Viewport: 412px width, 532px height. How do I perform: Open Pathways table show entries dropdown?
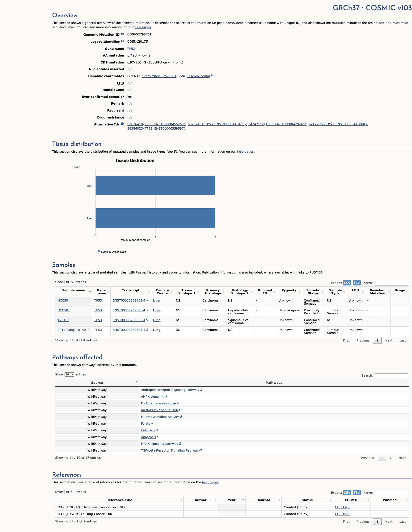[x=69, y=374]
